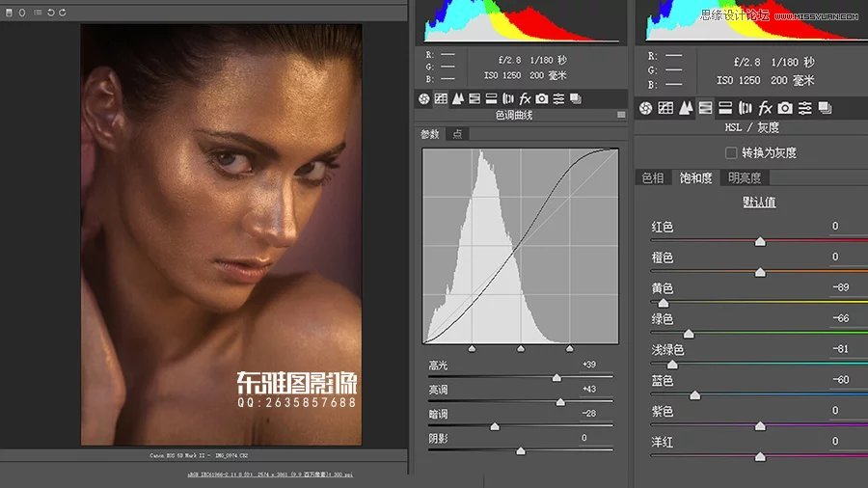Image resolution: width=868 pixels, height=488 pixels.
Task: Open workflow options link below the preview
Action: [270, 474]
